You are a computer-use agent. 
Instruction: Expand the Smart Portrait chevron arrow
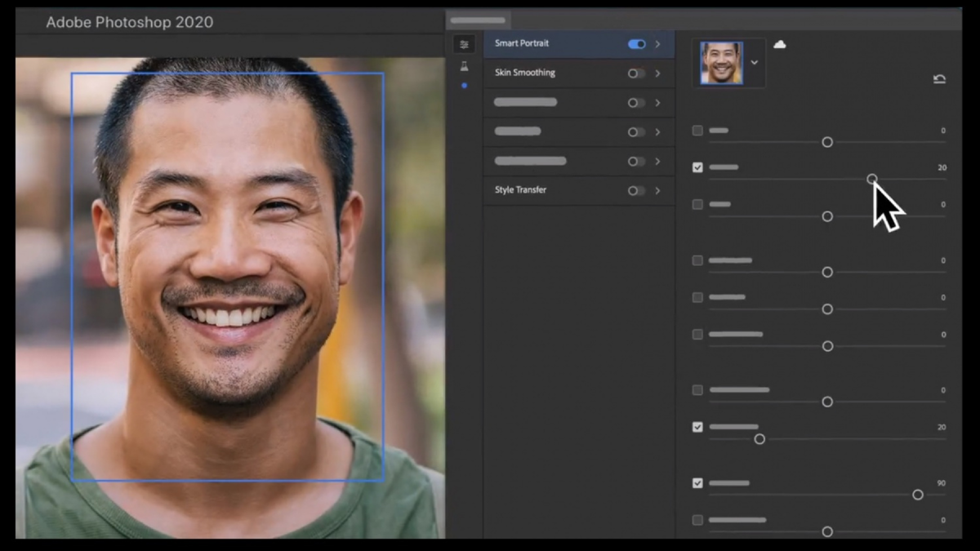click(x=657, y=44)
